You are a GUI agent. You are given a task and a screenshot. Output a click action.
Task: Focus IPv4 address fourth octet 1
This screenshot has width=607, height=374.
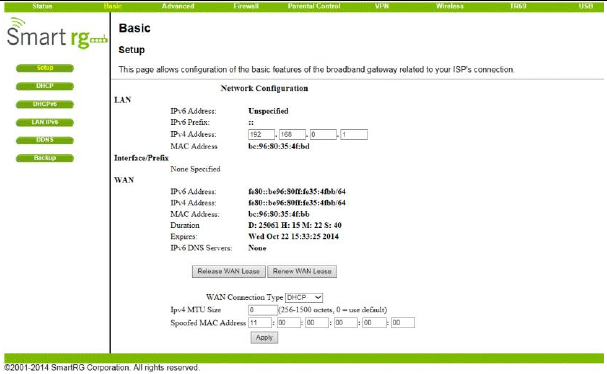(354, 134)
